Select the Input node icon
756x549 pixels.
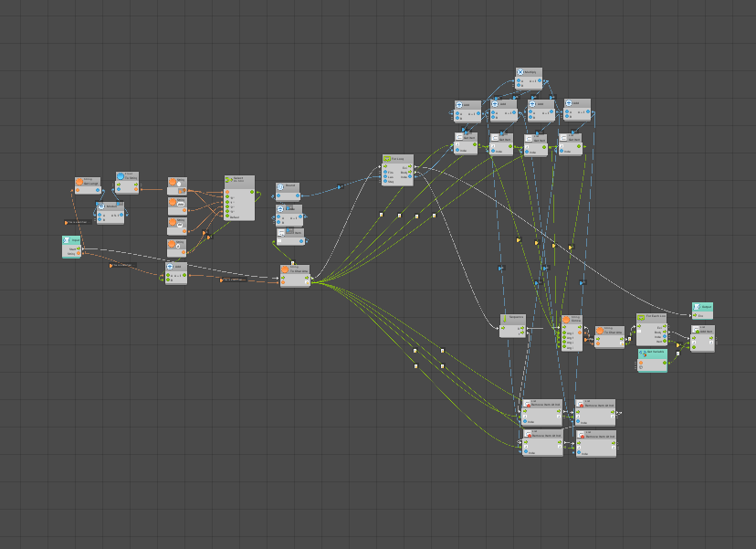tap(66, 239)
